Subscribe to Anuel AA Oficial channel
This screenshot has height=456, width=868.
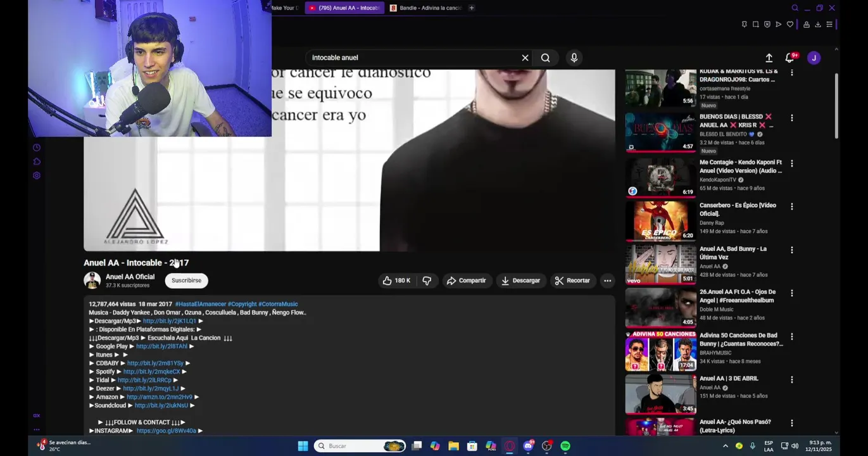[x=186, y=281]
